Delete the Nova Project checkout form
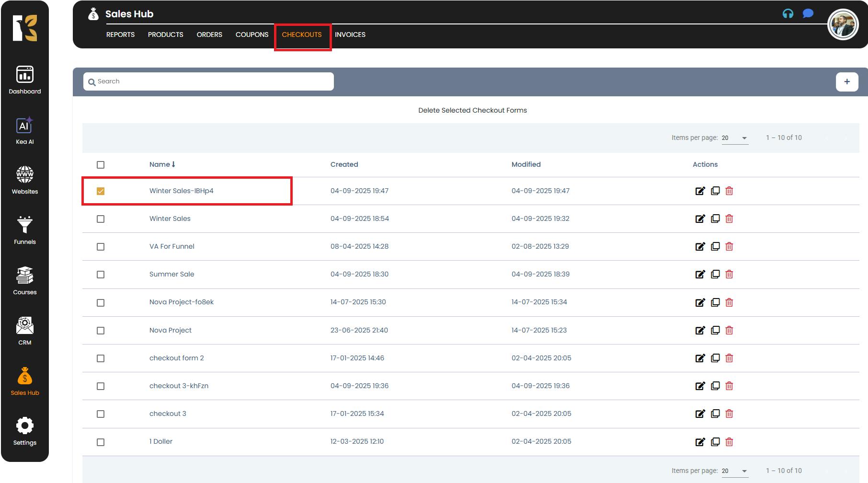The height and width of the screenshot is (483, 868). coord(729,330)
